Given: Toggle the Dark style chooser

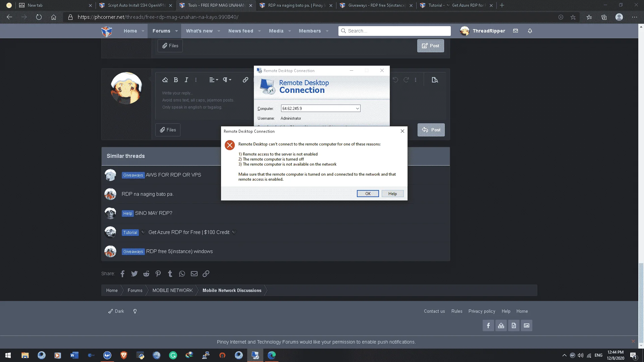Looking at the screenshot, I should (x=116, y=311).
